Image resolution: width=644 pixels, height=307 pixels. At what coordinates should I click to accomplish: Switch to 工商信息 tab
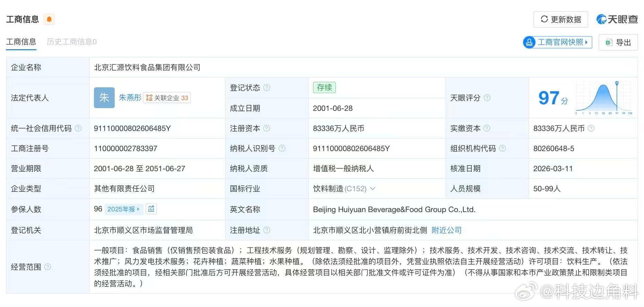(21, 42)
